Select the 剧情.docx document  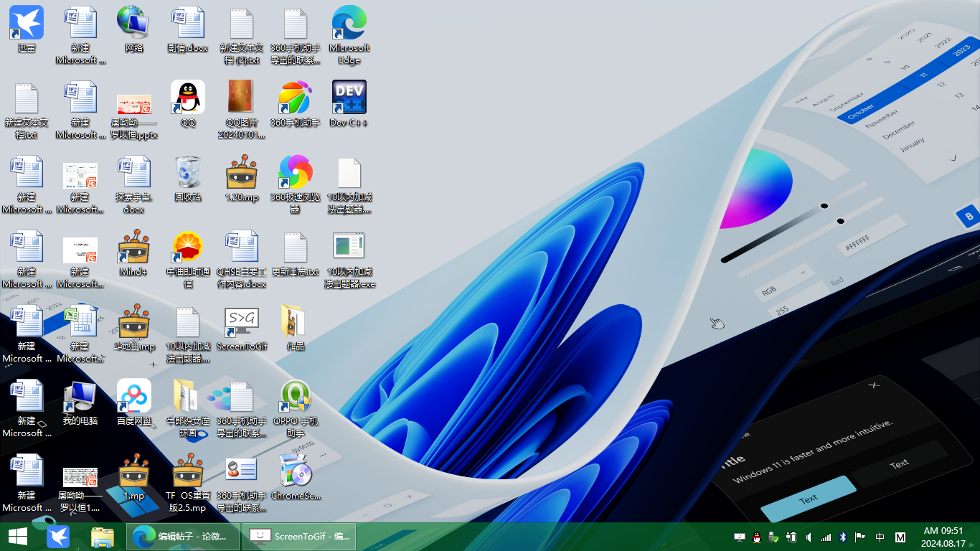tap(188, 29)
